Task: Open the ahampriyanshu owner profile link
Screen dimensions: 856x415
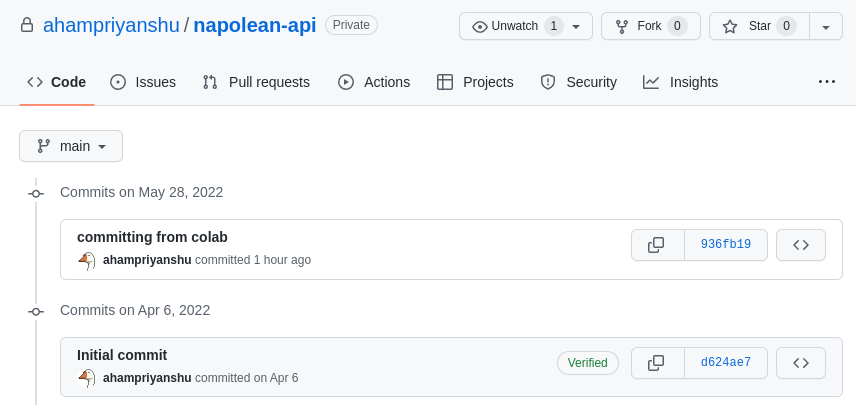Action: click(x=110, y=25)
